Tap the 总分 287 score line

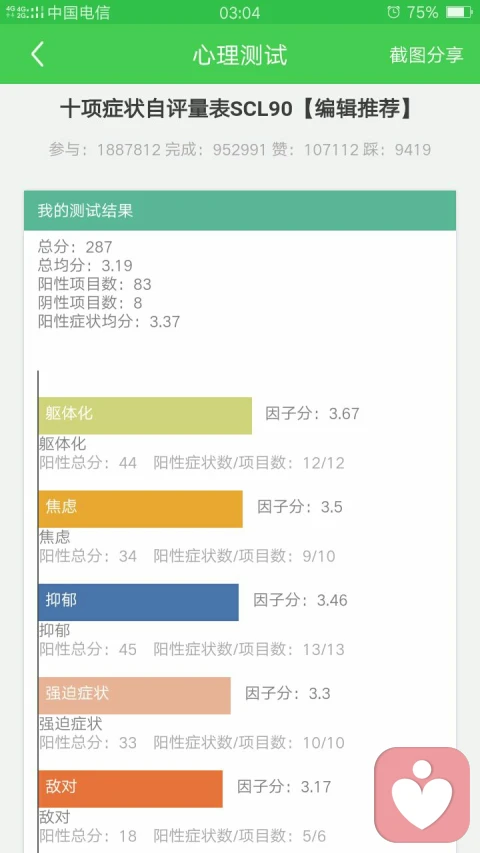(75, 247)
